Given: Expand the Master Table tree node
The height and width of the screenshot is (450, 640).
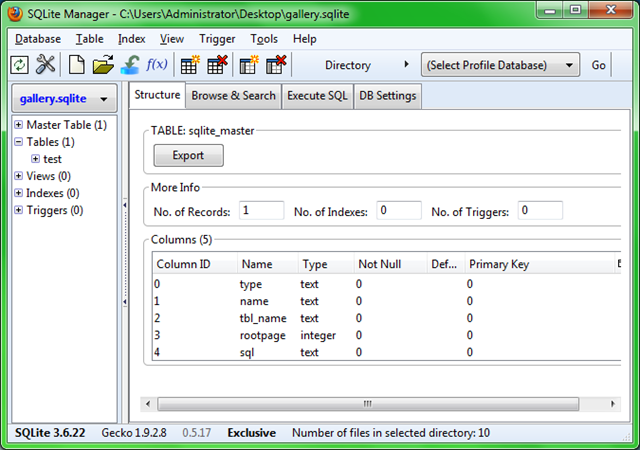Looking at the screenshot, I should click(x=19, y=125).
